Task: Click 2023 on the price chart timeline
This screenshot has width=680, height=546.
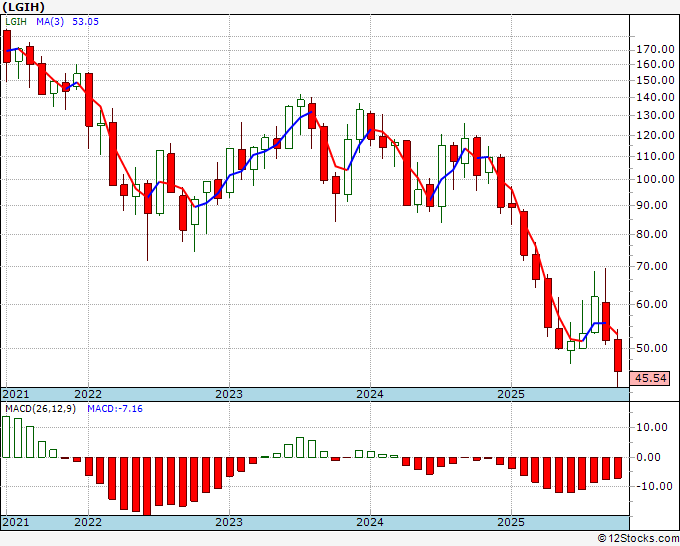Action: click(x=229, y=394)
